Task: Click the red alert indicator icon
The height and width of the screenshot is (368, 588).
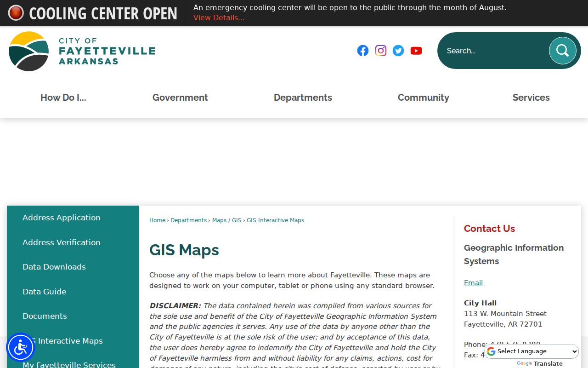Action: point(16,13)
